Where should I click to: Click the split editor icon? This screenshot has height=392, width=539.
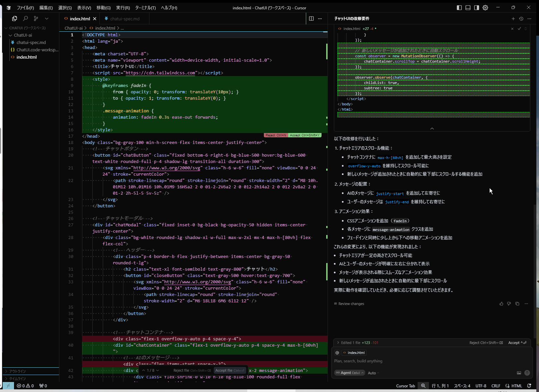(x=311, y=19)
